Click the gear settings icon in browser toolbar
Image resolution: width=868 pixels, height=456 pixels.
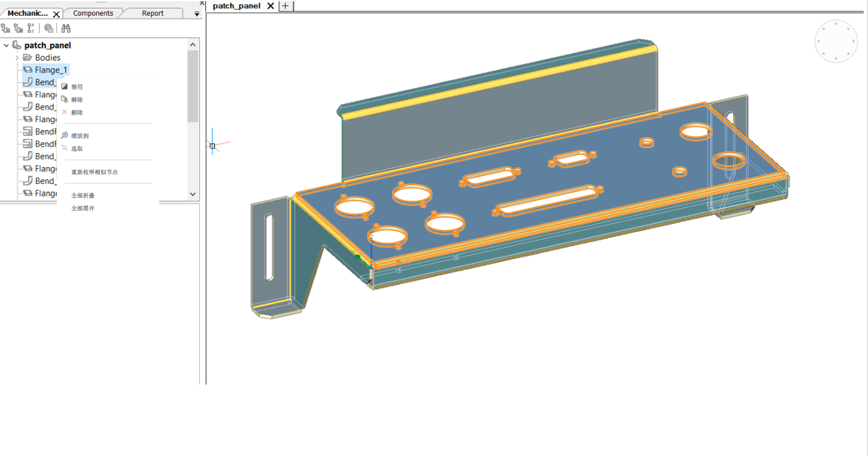coord(49,28)
